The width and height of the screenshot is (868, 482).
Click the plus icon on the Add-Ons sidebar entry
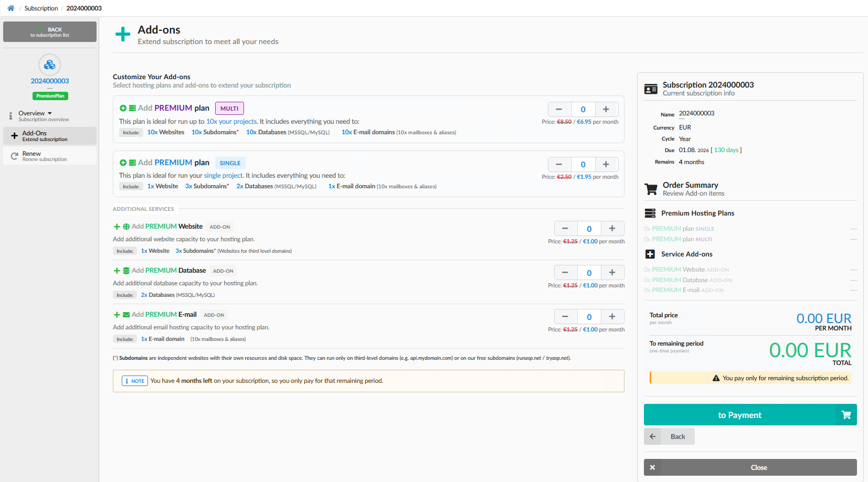point(14,136)
